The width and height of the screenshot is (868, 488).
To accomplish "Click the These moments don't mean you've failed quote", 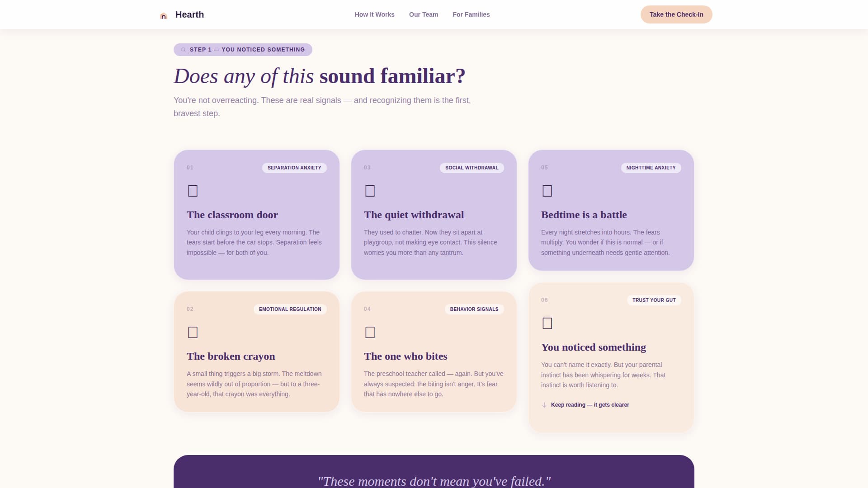I will (434, 481).
